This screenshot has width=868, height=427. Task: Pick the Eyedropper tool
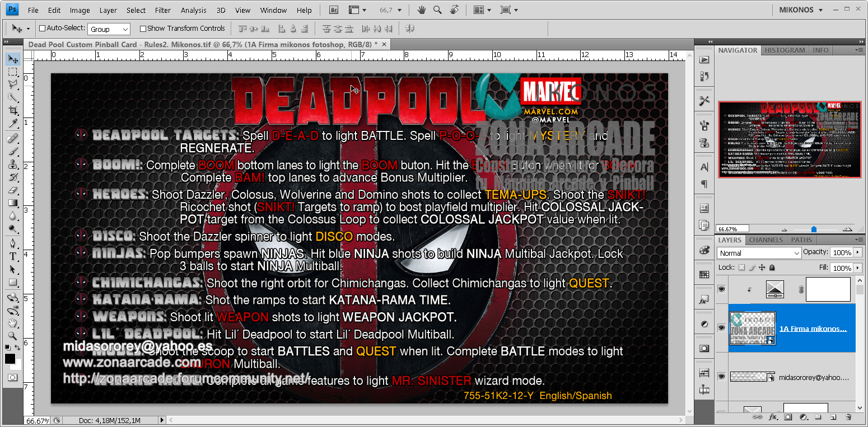click(x=13, y=124)
